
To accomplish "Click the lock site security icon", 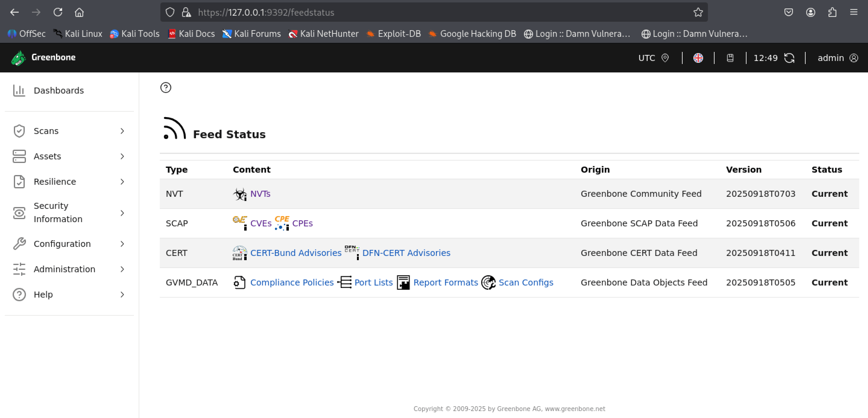I will pyautogui.click(x=186, y=12).
